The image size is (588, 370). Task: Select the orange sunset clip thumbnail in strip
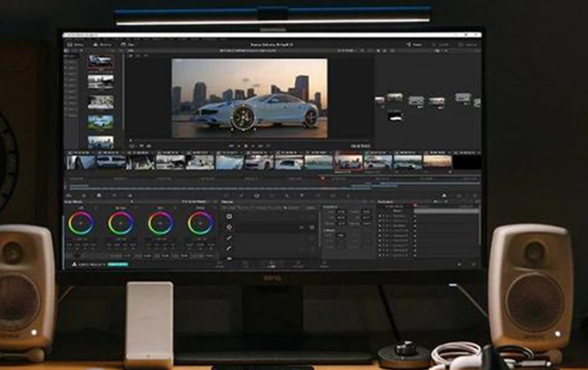tap(437, 163)
